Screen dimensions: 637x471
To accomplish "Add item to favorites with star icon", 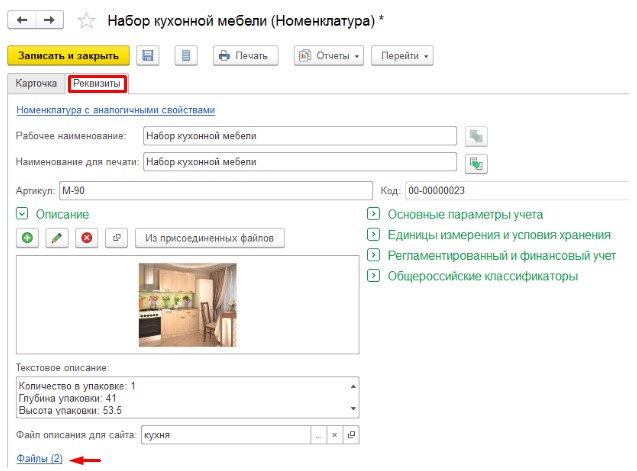I will (86, 21).
